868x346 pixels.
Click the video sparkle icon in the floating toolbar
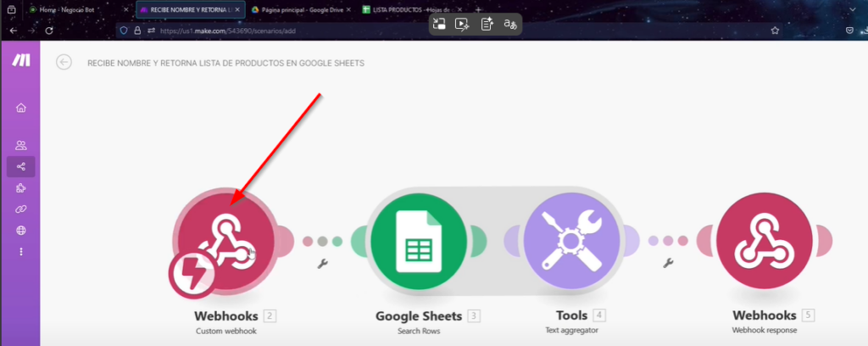(462, 24)
